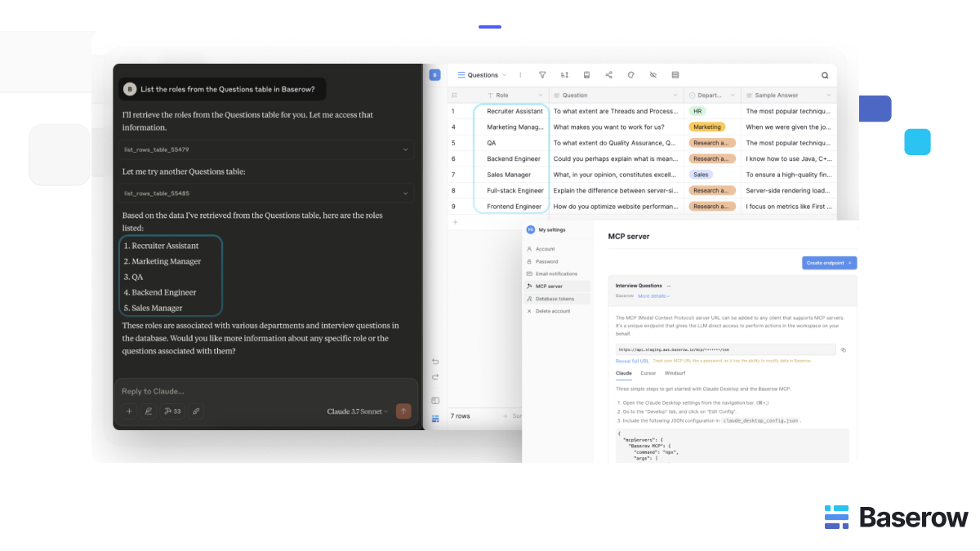Click the "7 rows" footer count
Viewport: 980px width, 551px height.
tap(460, 416)
